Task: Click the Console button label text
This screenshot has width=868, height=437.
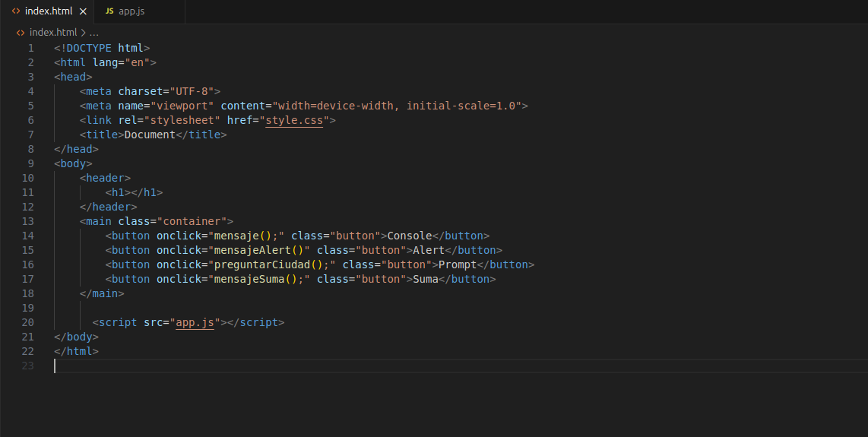Action: point(409,236)
